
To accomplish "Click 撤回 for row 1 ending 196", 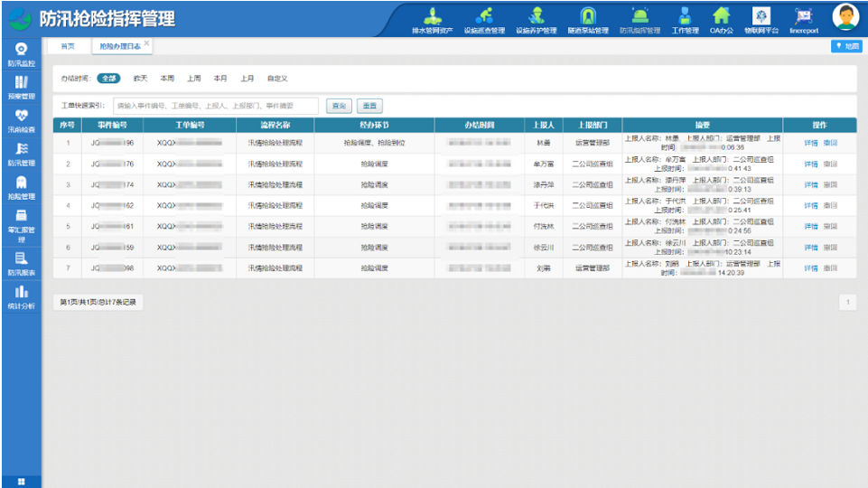I will [x=830, y=143].
